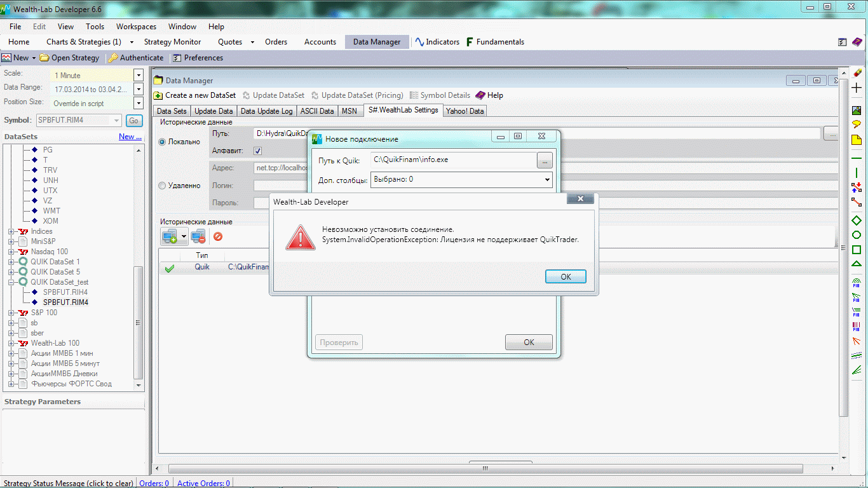Viewport: 868px width, 488px height.
Task: Click the add connection computer icon
Action: coord(170,237)
